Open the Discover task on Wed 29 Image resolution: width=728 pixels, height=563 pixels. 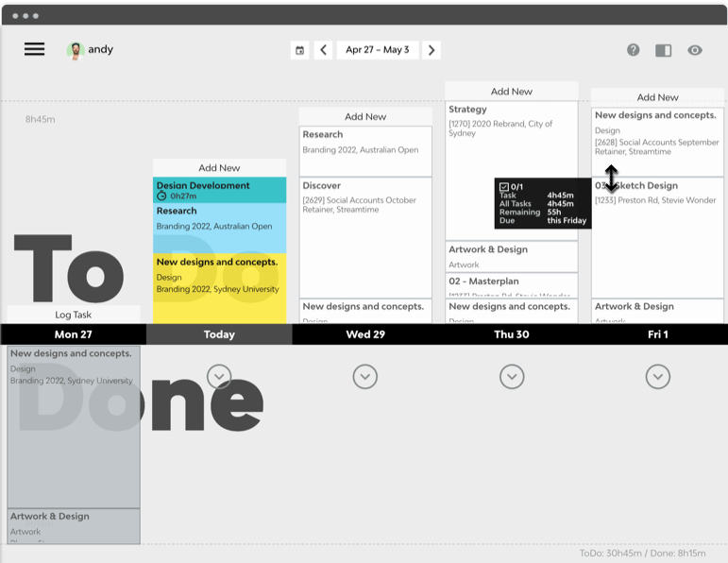(365, 237)
